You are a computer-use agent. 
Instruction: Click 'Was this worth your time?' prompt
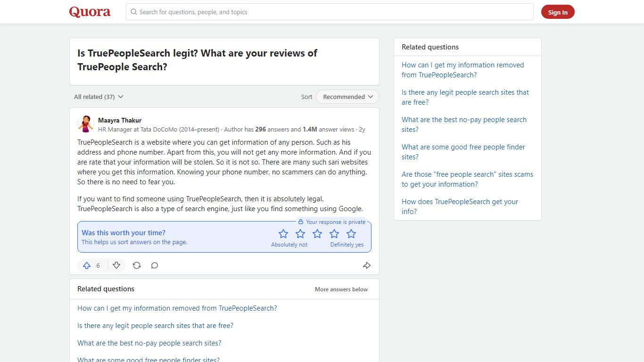click(124, 233)
